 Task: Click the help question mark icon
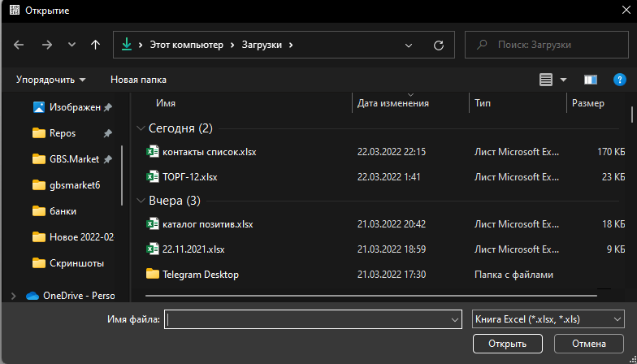(619, 80)
